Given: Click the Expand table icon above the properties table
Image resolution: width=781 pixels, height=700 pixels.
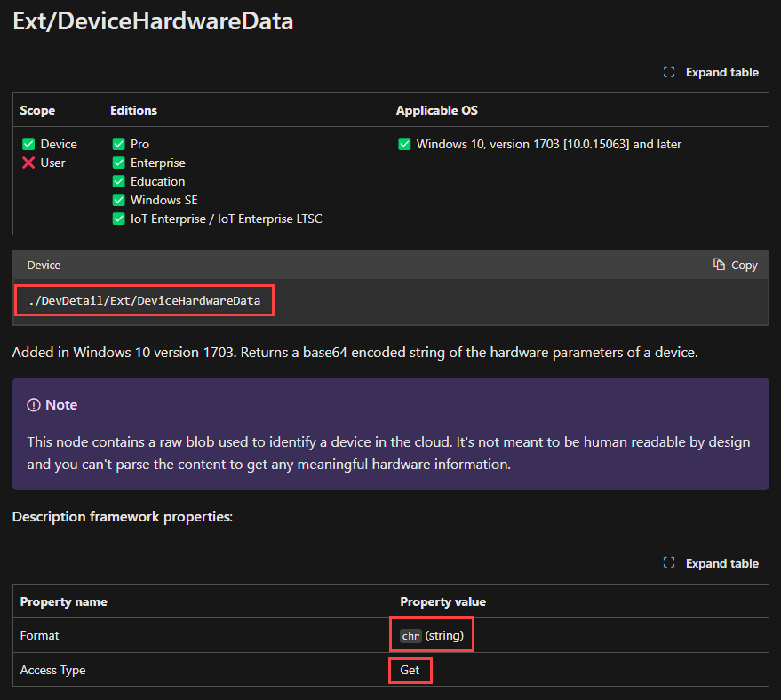Looking at the screenshot, I should (x=668, y=563).
